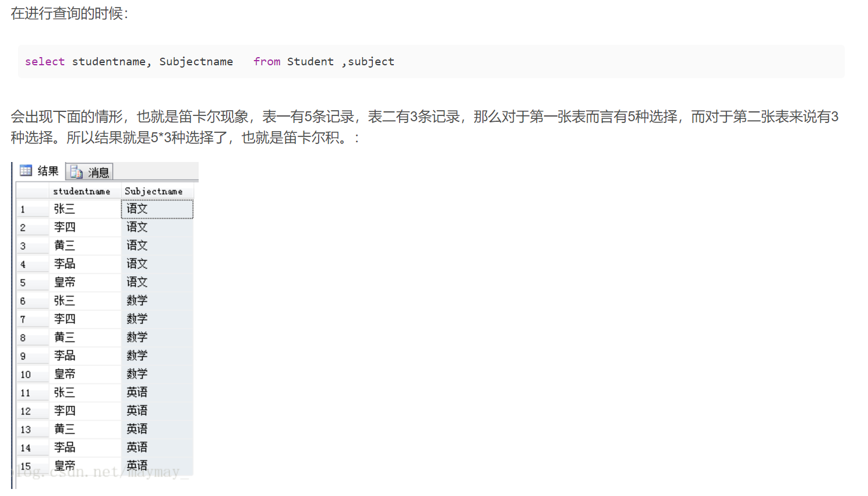Click 数学 cell in row 7
Screen dimensions: 868x496
(x=157, y=319)
